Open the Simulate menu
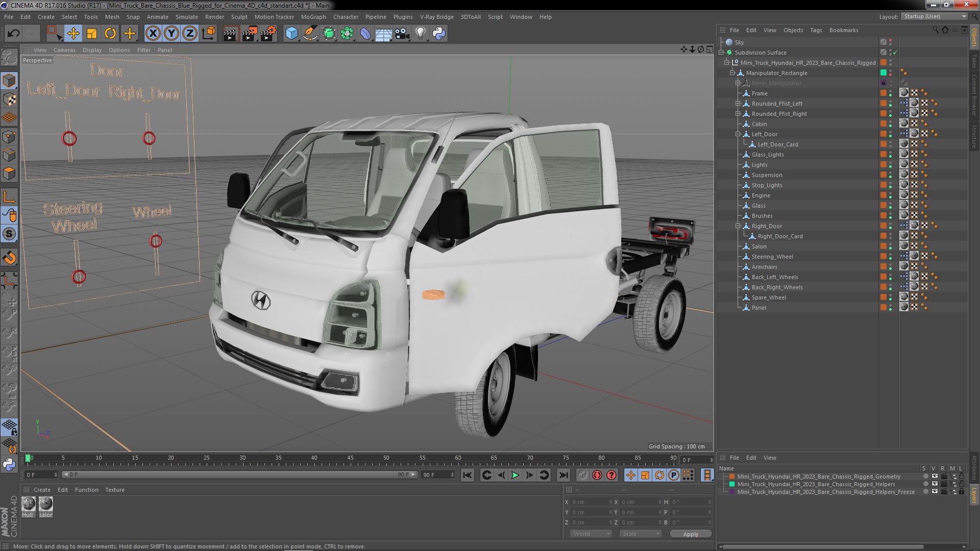This screenshot has width=980, height=551. click(x=187, y=17)
